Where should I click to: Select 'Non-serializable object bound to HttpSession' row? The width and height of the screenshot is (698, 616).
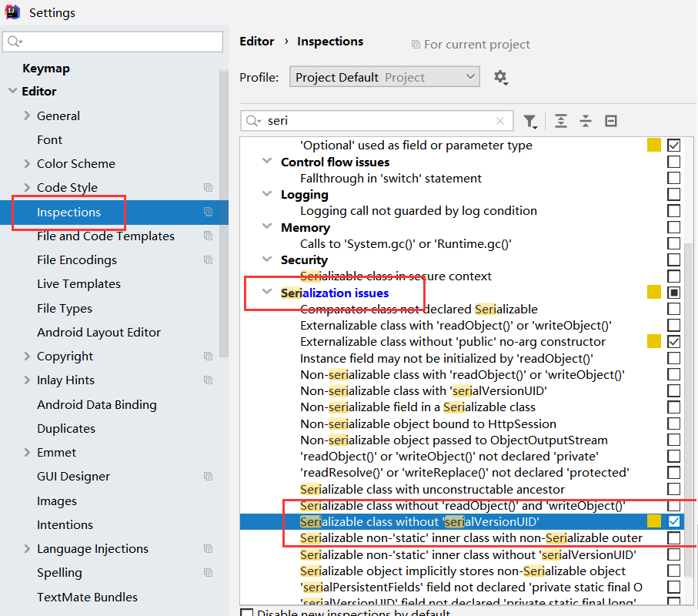428,423
